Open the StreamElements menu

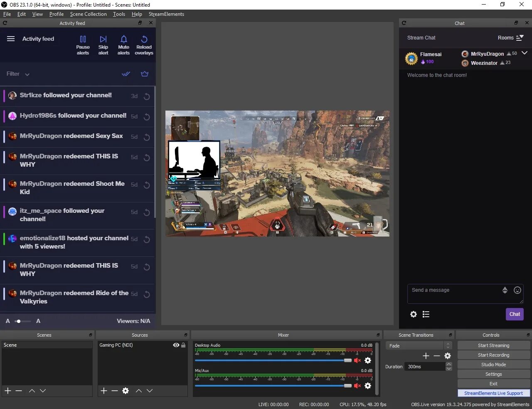point(166,14)
